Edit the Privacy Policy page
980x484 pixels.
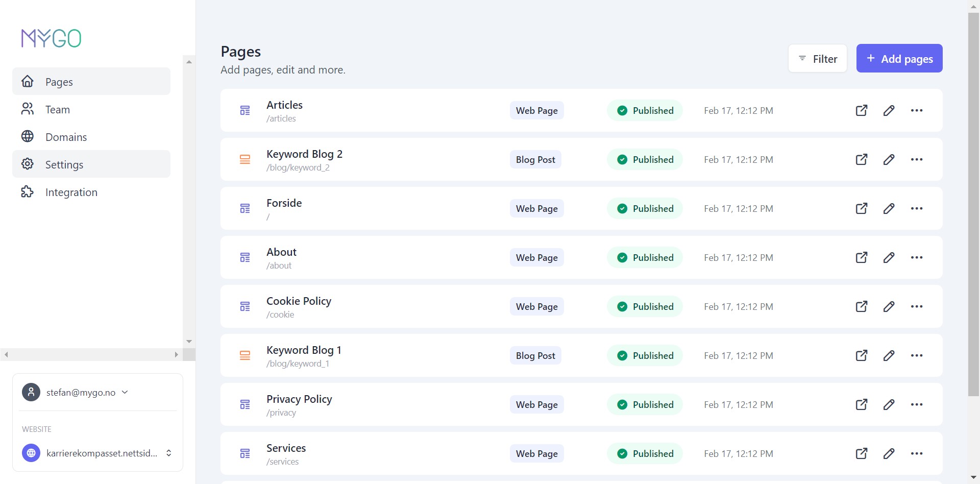tap(889, 404)
